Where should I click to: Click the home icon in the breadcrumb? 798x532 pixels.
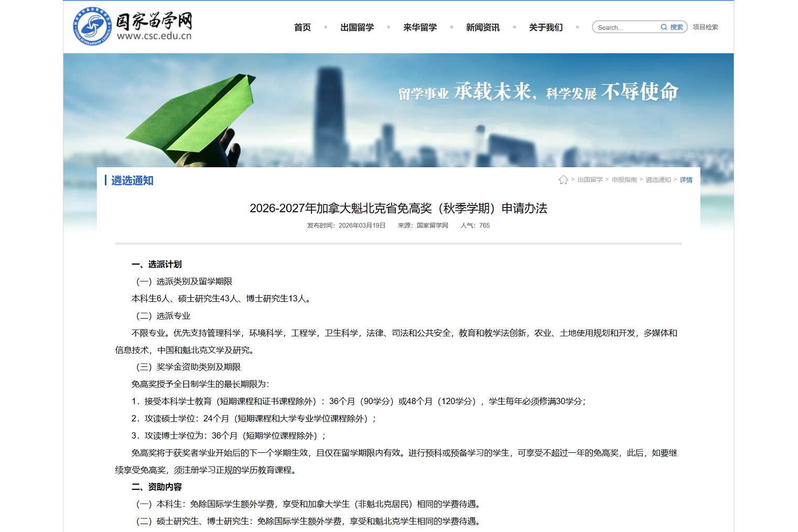coord(563,180)
